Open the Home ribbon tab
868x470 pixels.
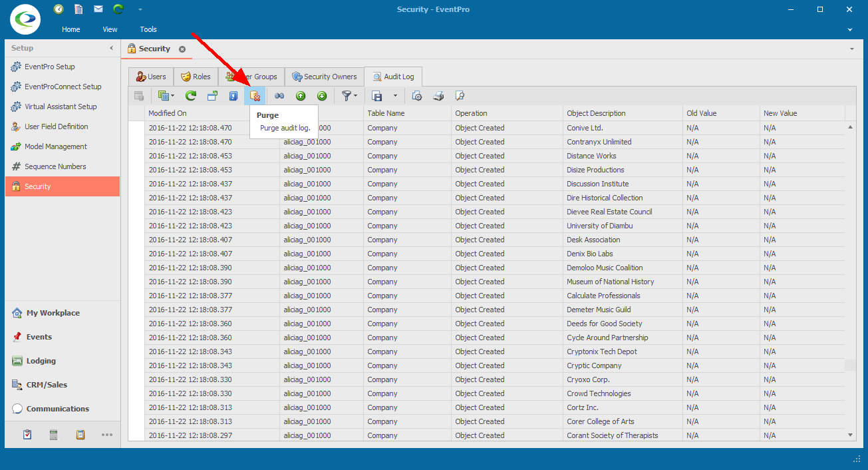[71, 29]
